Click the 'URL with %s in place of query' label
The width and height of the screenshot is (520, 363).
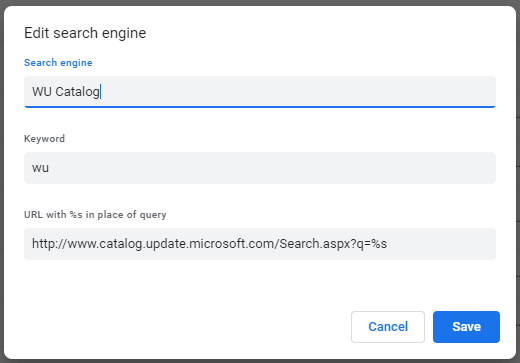(x=95, y=215)
